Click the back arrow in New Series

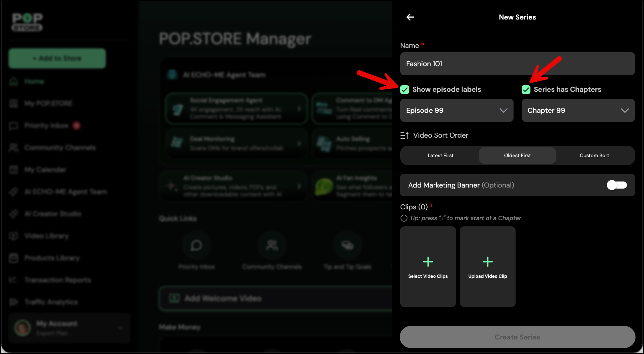click(x=410, y=17)
